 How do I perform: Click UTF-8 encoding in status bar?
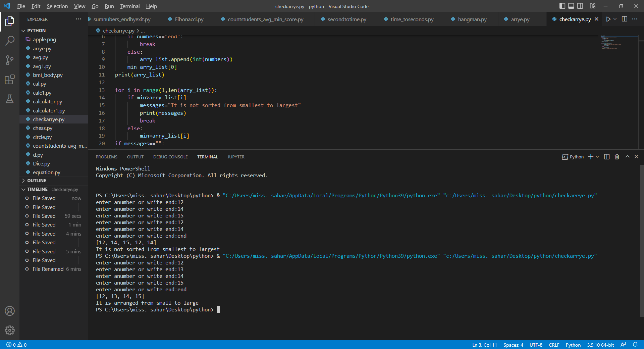pyautogui.click(x=536, y=345)
